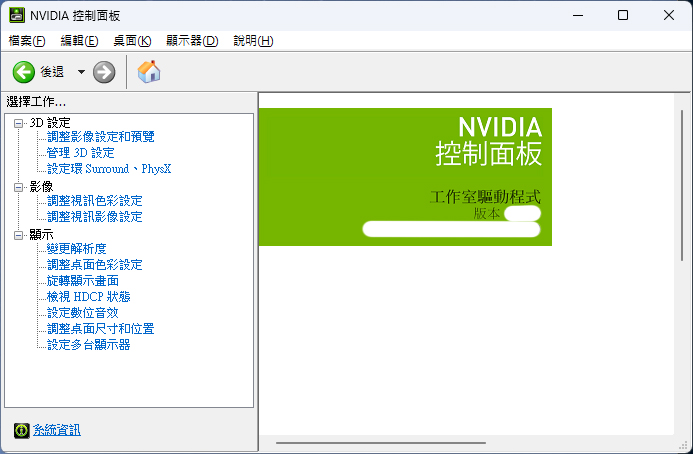Click the NVIDIA Control Panel title bar icon

click(17, 15)
